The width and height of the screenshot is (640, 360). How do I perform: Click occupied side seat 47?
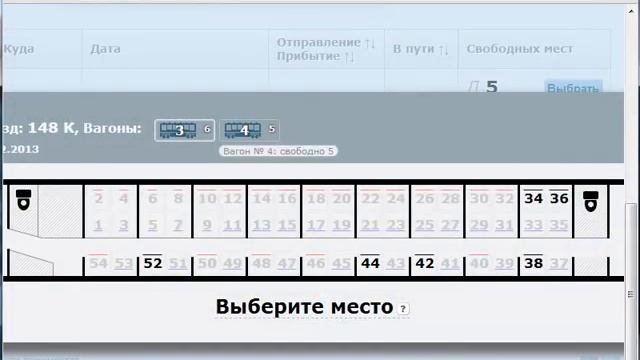287,263
